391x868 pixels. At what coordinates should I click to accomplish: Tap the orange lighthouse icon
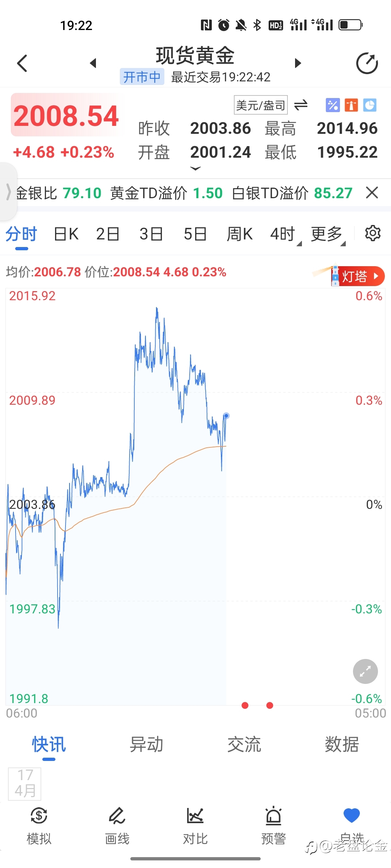[x=351, y=105]
